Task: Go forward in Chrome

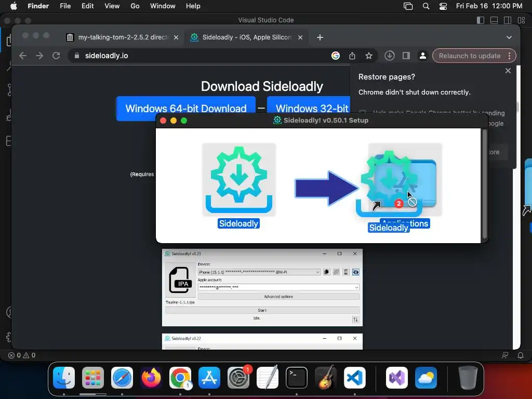Action: click(39, 56)
